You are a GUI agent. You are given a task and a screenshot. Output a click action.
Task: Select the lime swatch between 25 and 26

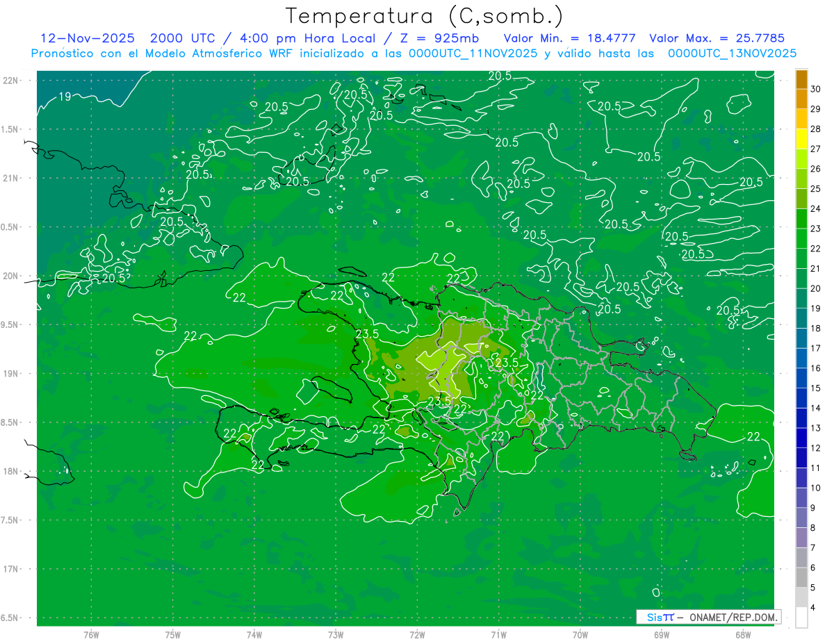tap(801, 179)
